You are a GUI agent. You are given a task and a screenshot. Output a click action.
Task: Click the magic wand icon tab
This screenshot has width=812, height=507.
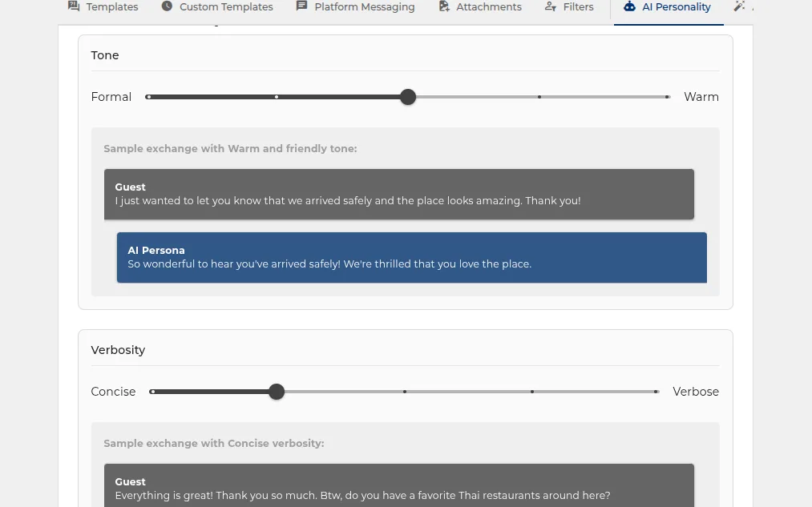(739, 6)
